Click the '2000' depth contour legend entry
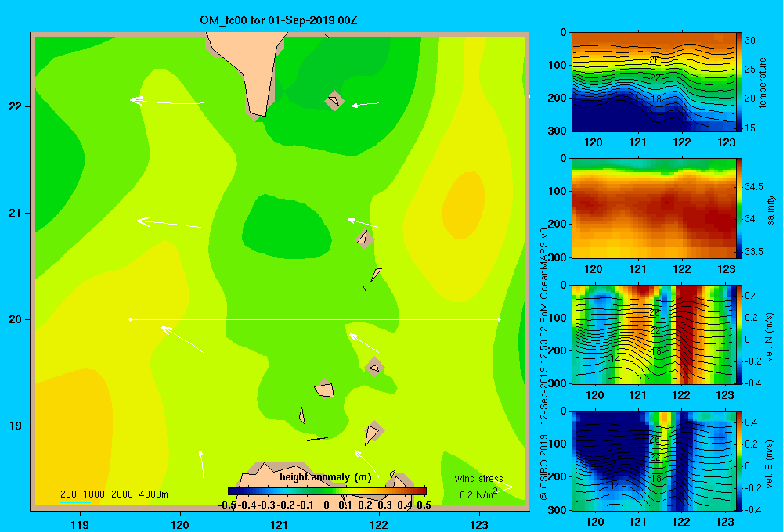The width and height of the screenshot is (783, 532). [x=122, y=494]
